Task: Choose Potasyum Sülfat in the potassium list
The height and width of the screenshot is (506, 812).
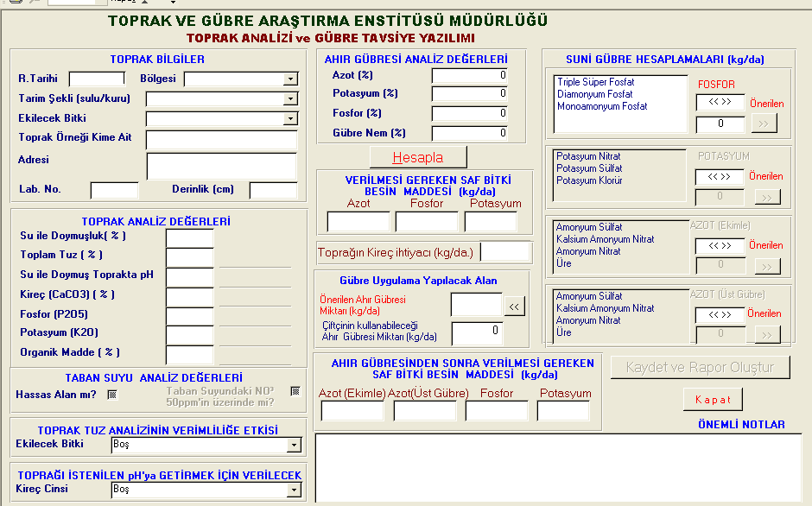Action: click(588, 168)
